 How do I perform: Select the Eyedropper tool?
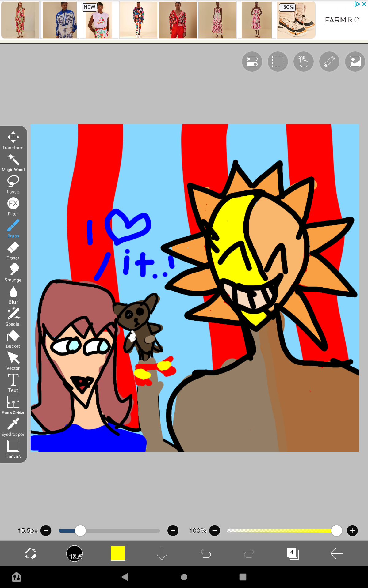[x=13, y=427]
